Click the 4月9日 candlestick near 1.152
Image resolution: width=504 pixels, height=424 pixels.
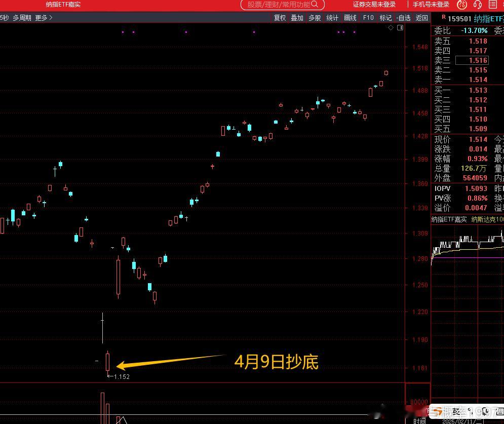(x=107, y=363)
